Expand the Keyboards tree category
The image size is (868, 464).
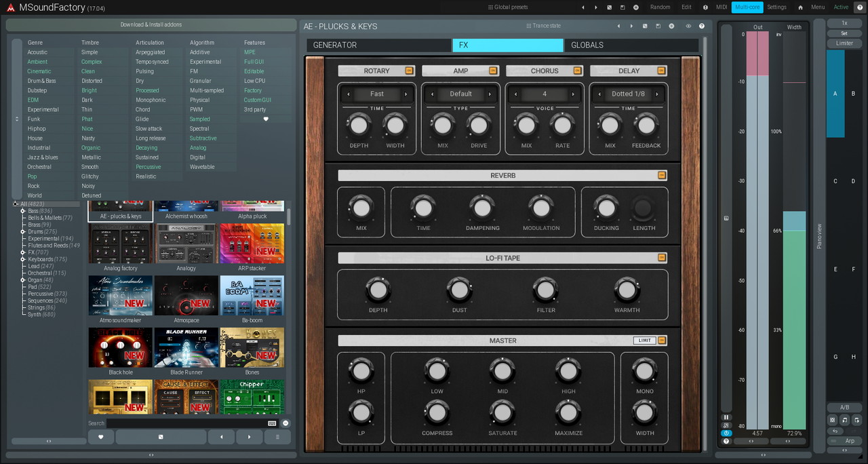pos(22,259)
